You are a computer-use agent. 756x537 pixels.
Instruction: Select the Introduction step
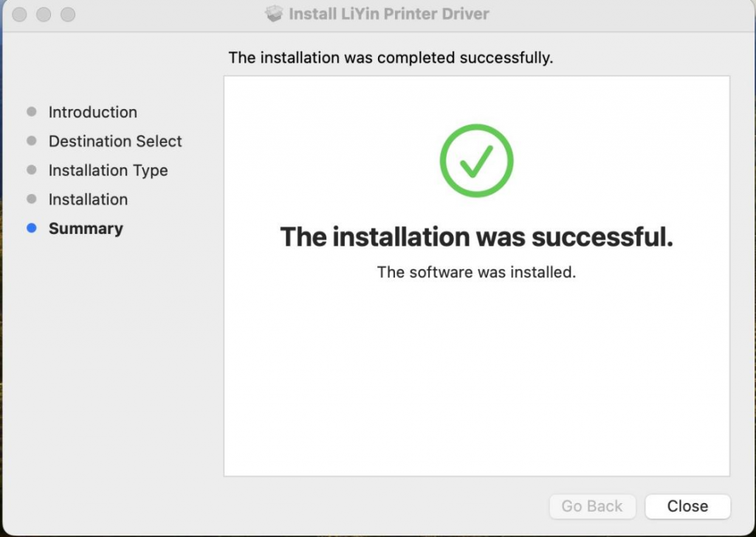point(92,112)
